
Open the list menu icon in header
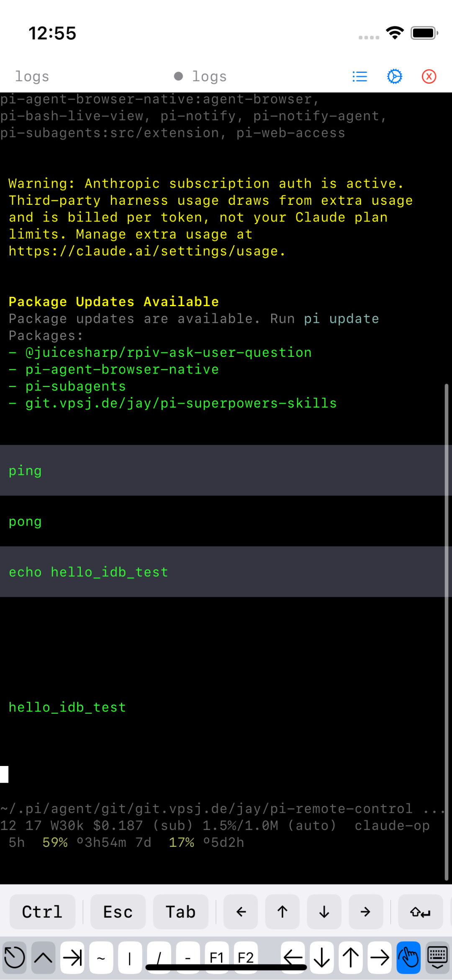tap(360, 76)
